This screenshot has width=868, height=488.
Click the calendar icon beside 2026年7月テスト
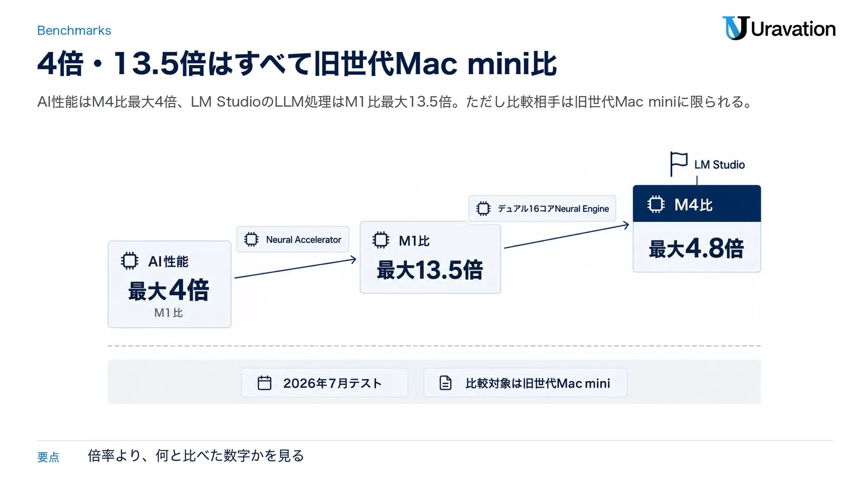click(264, 383)
